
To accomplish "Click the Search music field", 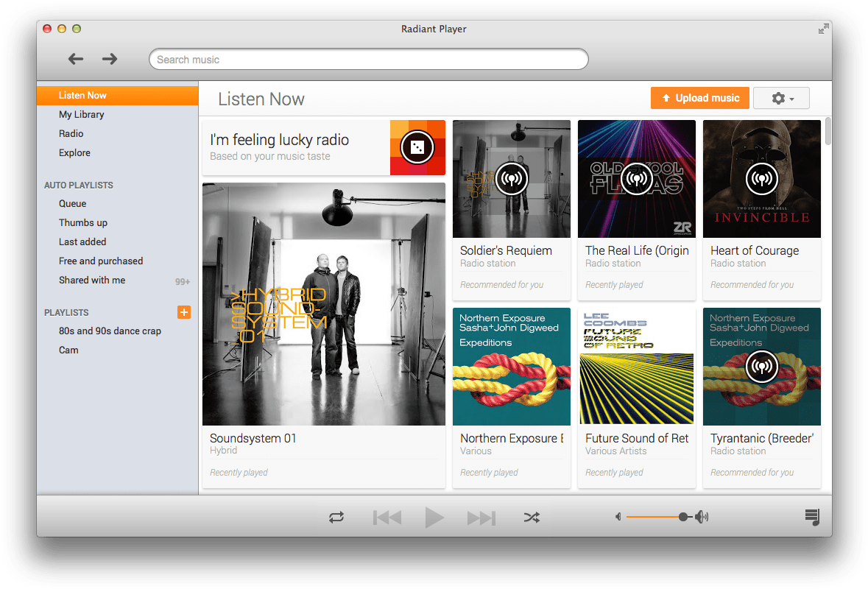I will pos(368,59).
